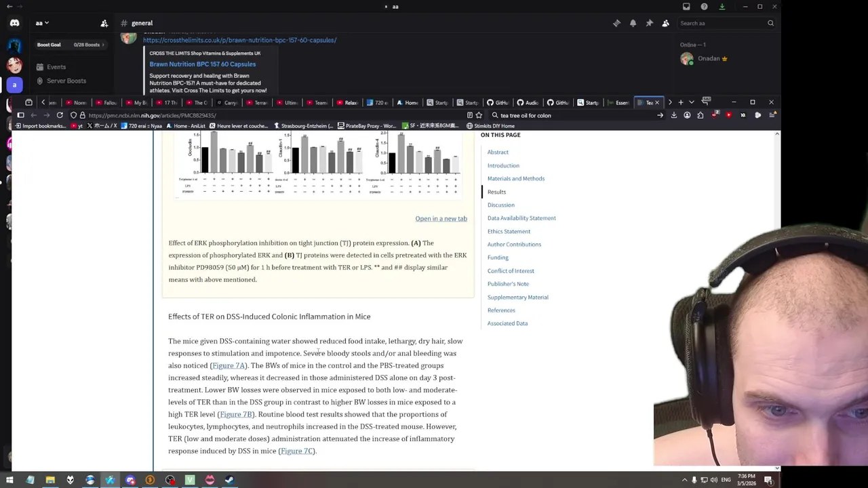Open notification center in system tray

point(768,480)
